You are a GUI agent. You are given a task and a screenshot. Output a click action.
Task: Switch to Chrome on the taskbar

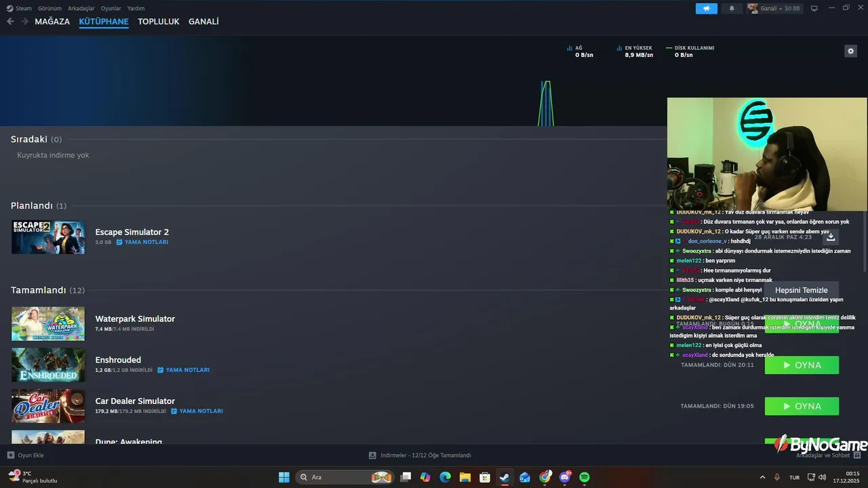[x=545, y=477]
